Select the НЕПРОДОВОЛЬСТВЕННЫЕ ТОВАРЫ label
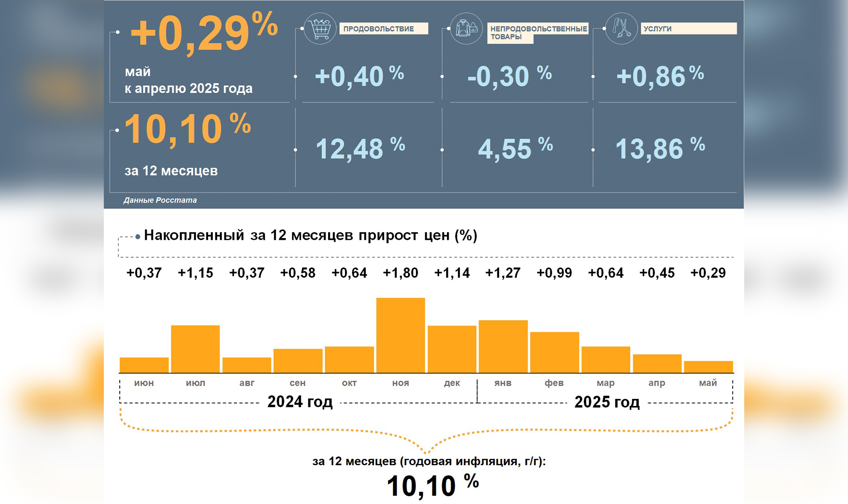 pos(538,32)
